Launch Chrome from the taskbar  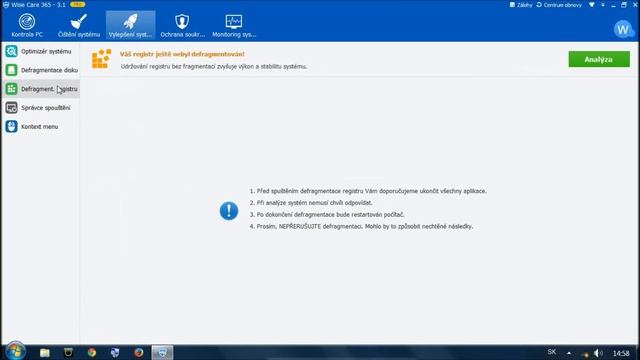[x=92, y=352]
